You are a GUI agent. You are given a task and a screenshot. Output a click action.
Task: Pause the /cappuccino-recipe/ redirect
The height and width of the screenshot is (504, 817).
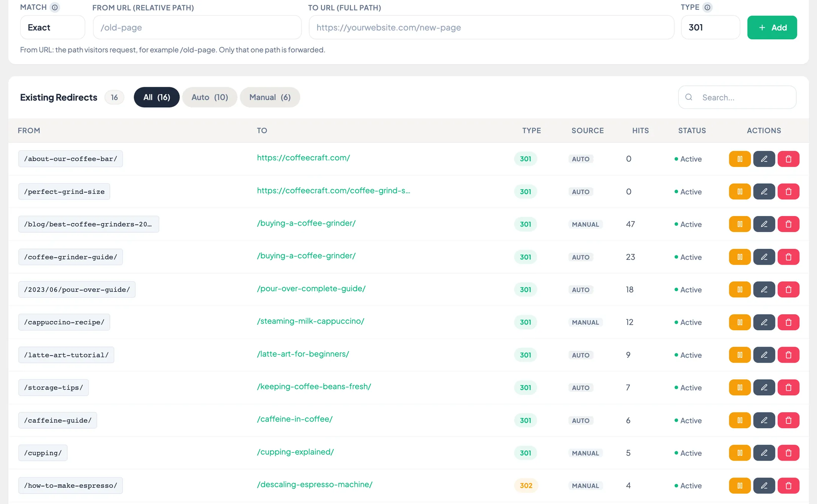[x=740, y=322]
